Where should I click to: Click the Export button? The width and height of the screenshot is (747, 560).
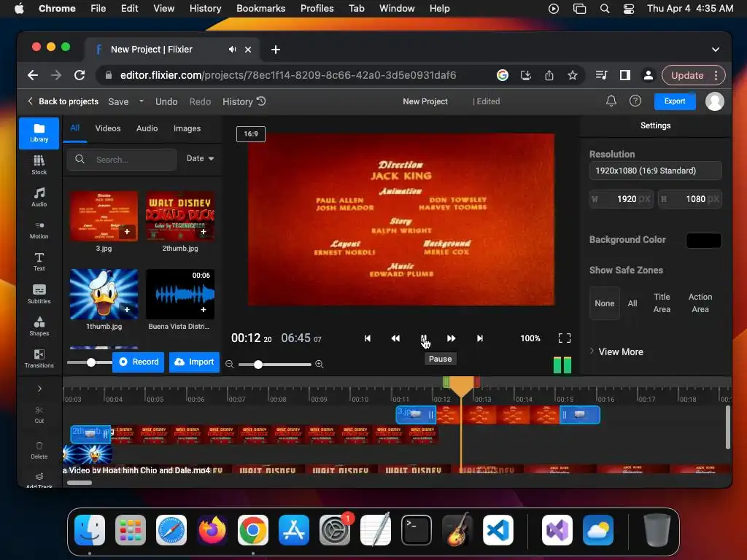pos(675,101)
